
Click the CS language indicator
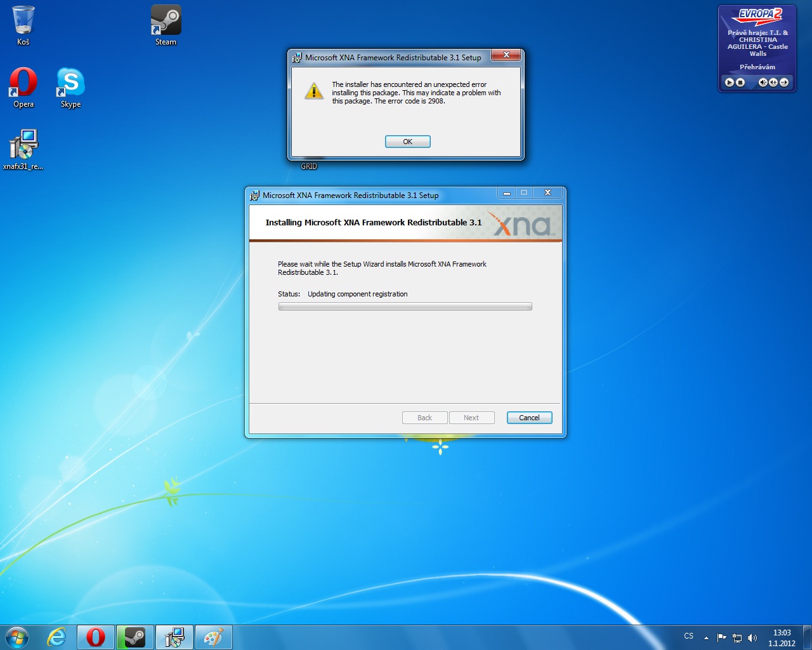click(689, 636)
